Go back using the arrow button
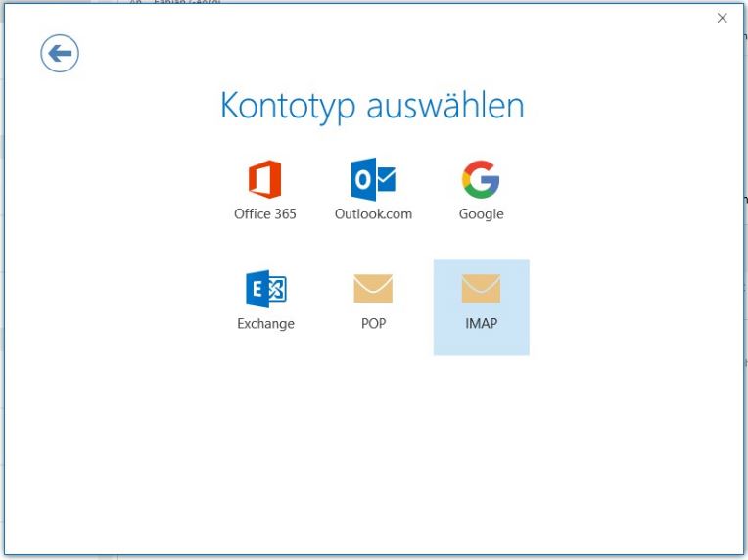 point(60,54)
